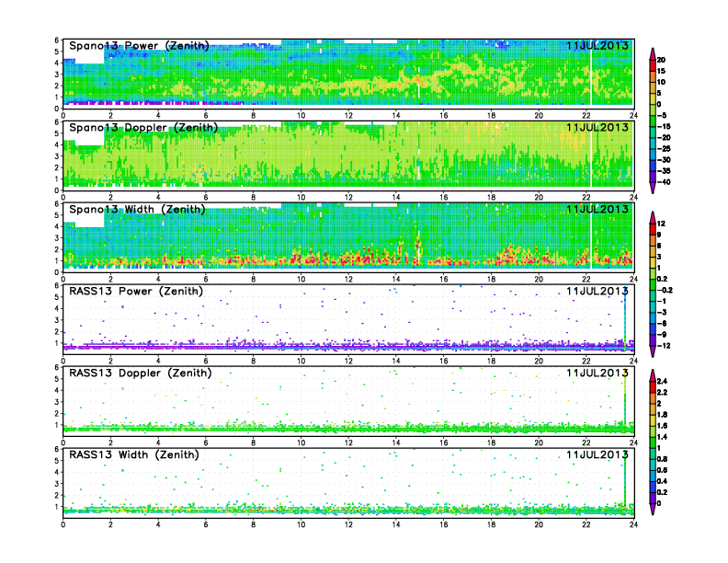Click the '1.4' colorbar label
Screen dimensions: 728x563
663,437
